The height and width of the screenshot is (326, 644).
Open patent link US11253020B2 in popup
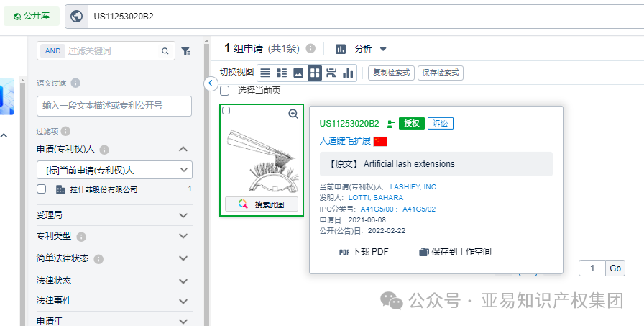tap(349, 123)
